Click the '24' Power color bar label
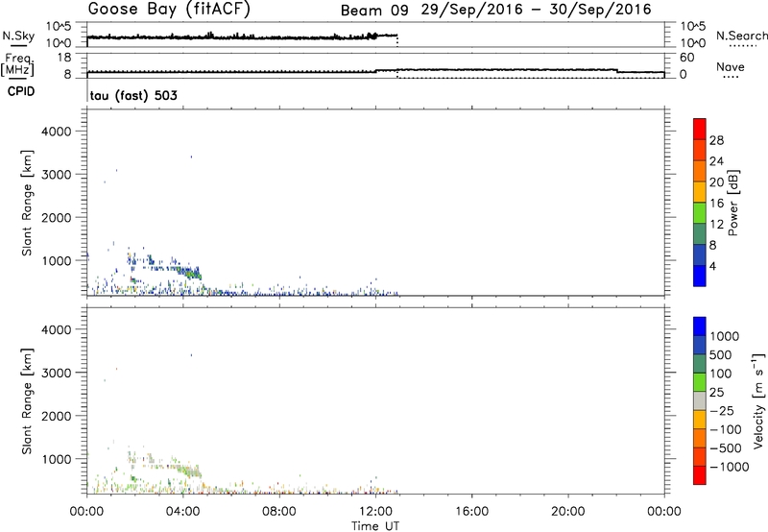This screenshot has width=768, height=532. point(716,161)
